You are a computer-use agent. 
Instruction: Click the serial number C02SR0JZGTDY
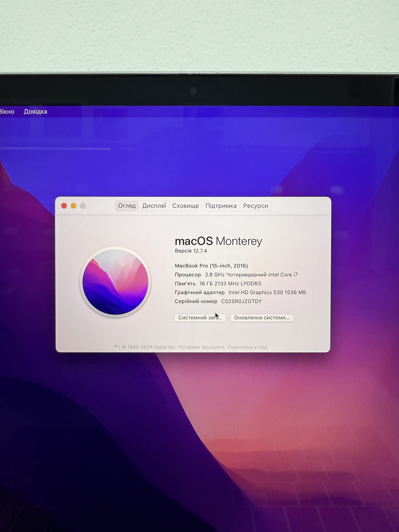[x=241, y=301]
